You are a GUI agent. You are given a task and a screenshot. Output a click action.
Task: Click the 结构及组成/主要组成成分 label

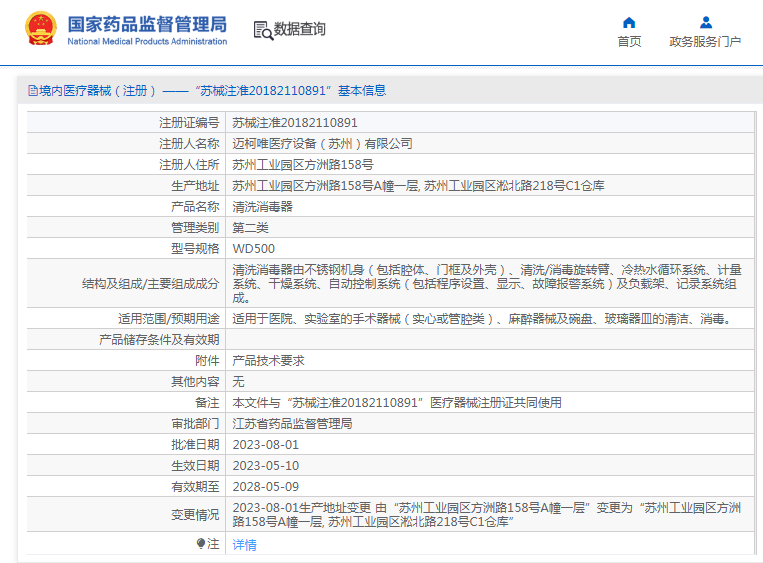[x=150, y=283]
